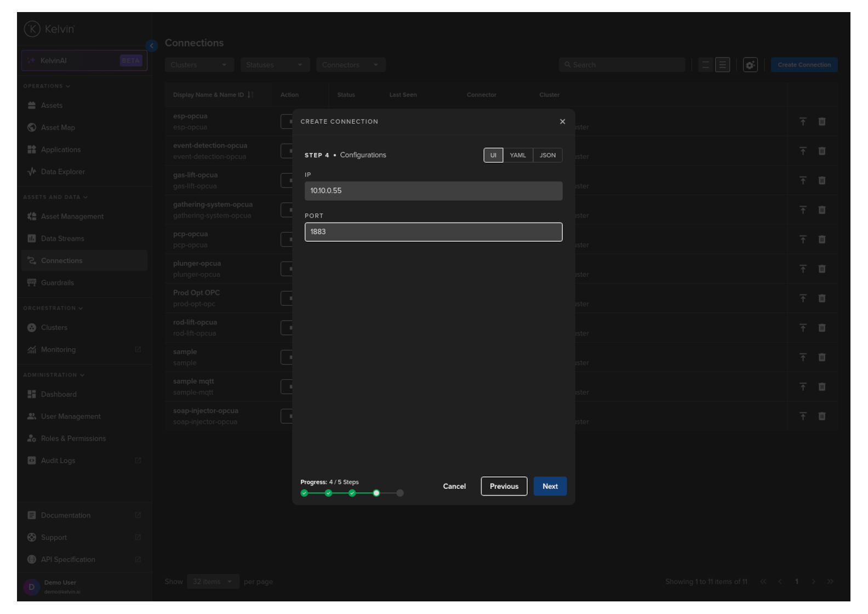Click the Kelvin logo icon

coord(32,29)
